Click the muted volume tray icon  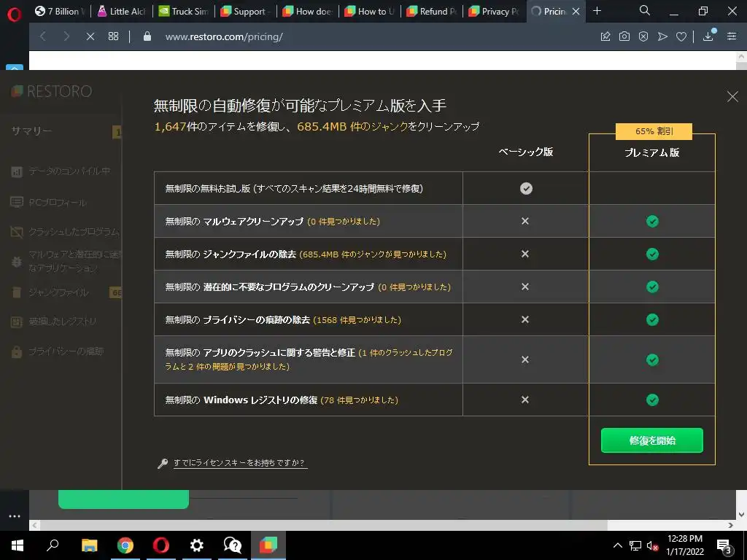(x=653, y=545)
